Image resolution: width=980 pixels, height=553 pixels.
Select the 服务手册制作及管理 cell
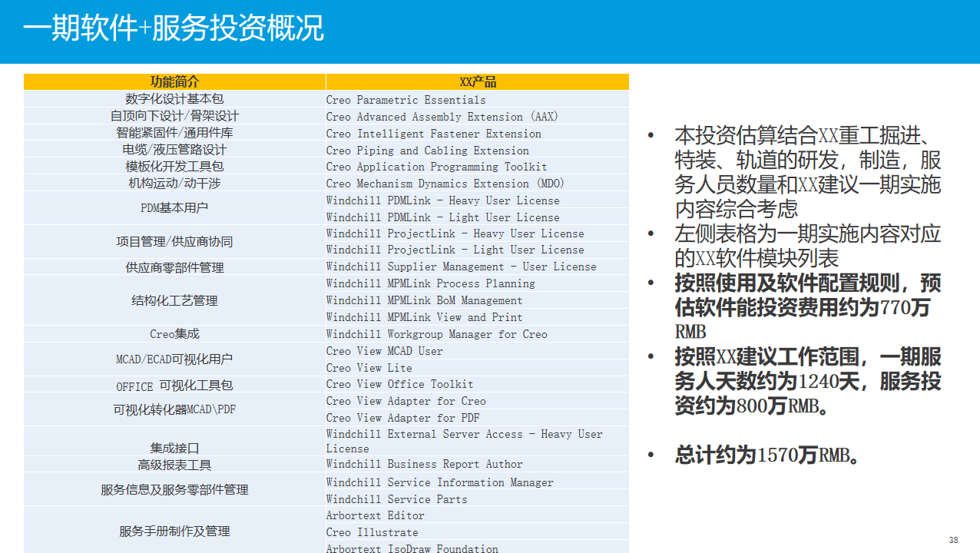coord(174,531)
